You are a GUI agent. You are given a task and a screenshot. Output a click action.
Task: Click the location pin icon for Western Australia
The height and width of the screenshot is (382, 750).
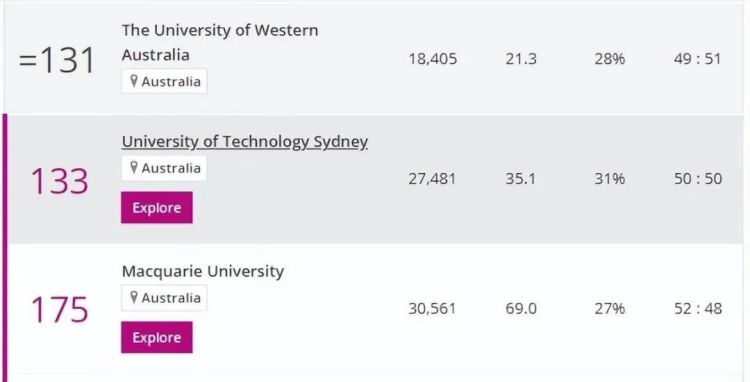pos(134,81)
